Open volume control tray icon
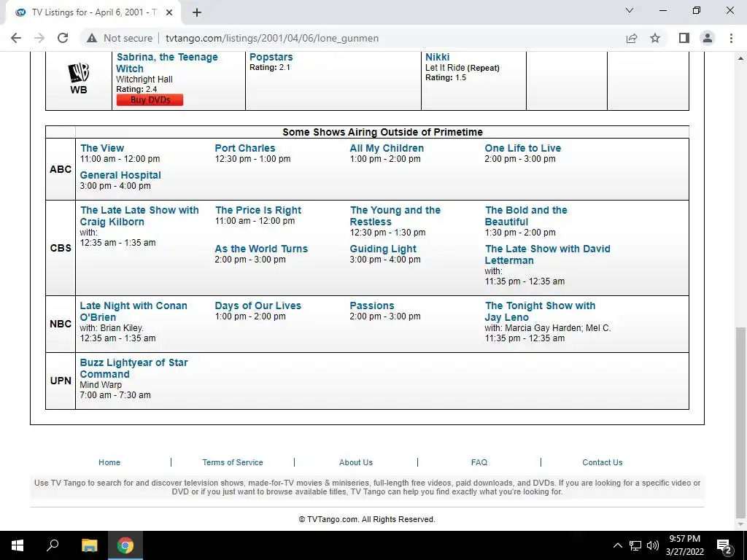 [x=653, y=545]
